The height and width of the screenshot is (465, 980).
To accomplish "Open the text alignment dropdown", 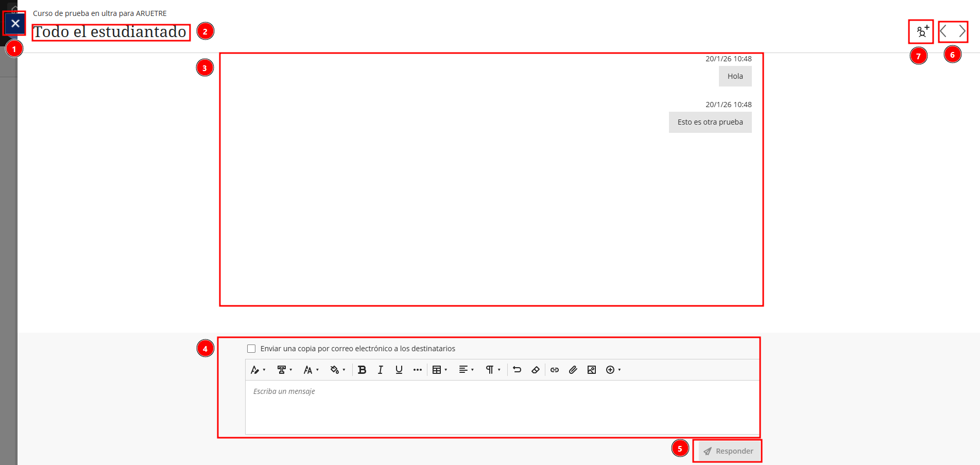I will coord(466,370).
